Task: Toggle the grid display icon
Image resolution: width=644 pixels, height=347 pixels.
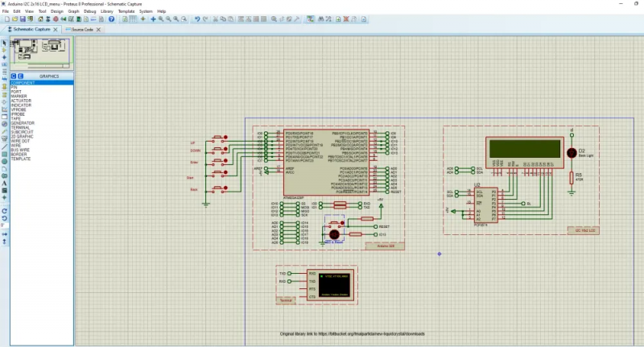Action: click(133, 19)
